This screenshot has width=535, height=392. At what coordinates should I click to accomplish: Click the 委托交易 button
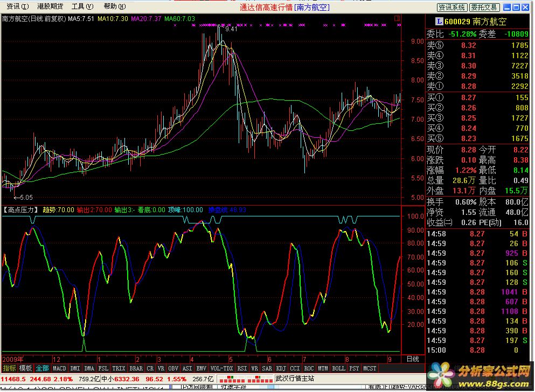(484, 7)
